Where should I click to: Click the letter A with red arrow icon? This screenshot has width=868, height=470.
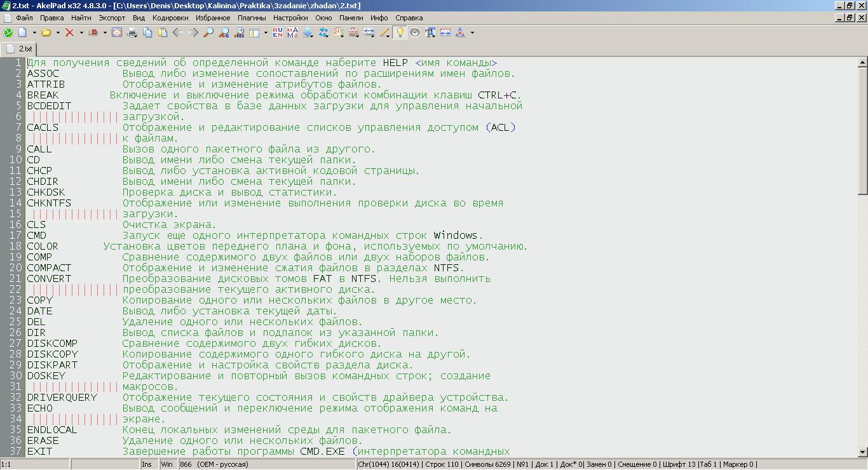pyautogui.click(x=460, y=32)
